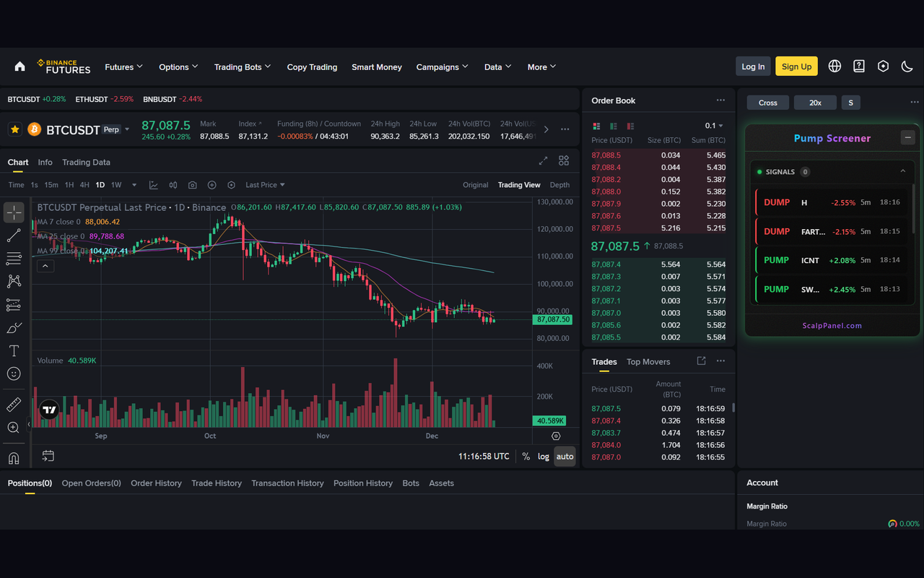Select the XABCD pattern tool
Viewport: 924px width, 578px height.
point(14,281)
